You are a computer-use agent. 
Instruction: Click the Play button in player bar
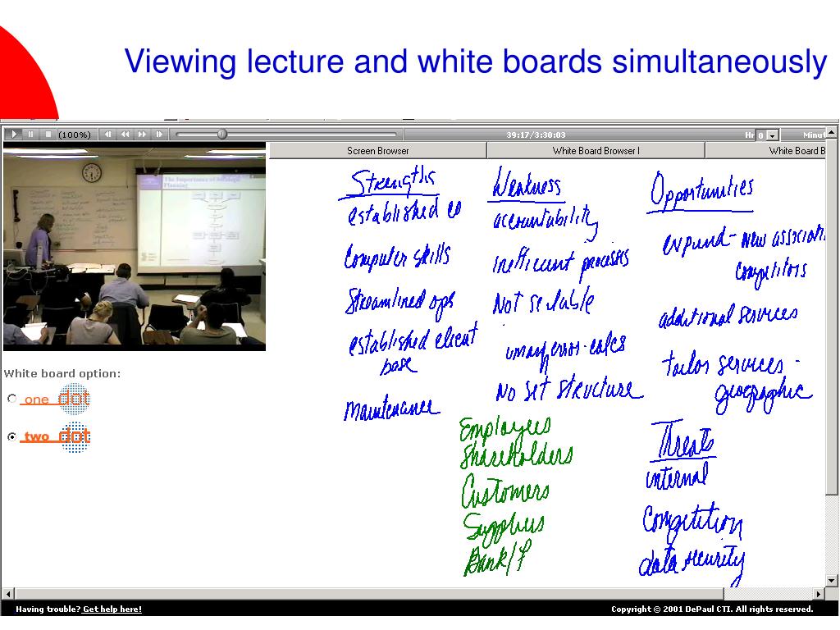pos(15,134)
